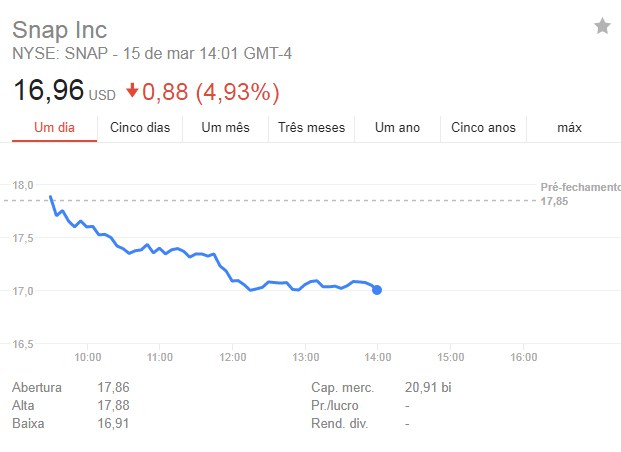Image resolution: width=621 pixels, height=452 pixels.
Task: Switch to "Cinco dias" tab
Action: [x=140, y=128]
